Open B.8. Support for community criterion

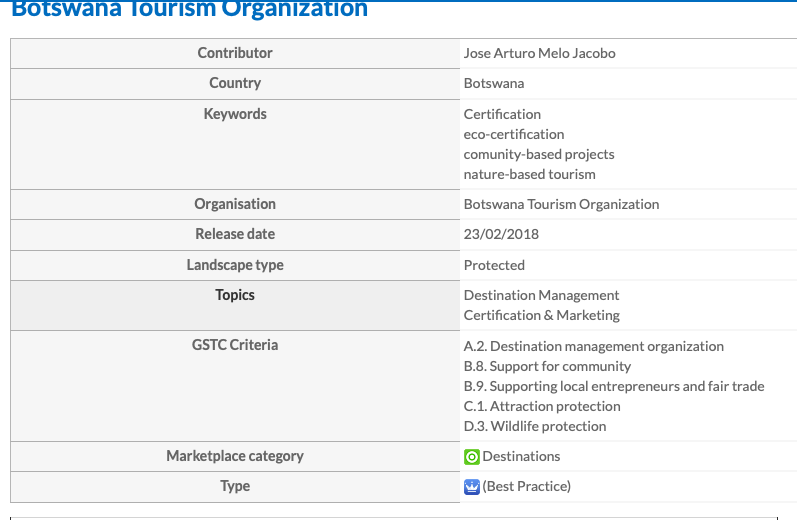coord(547,366)
